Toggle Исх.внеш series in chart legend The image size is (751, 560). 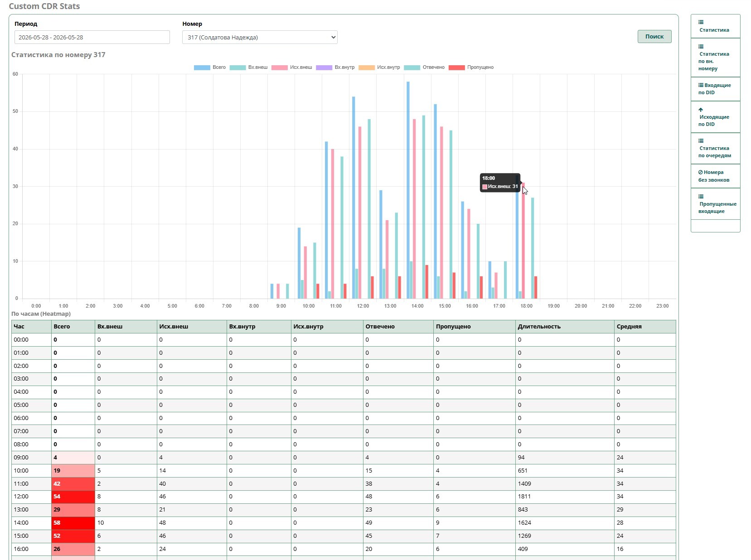point(292,68)
